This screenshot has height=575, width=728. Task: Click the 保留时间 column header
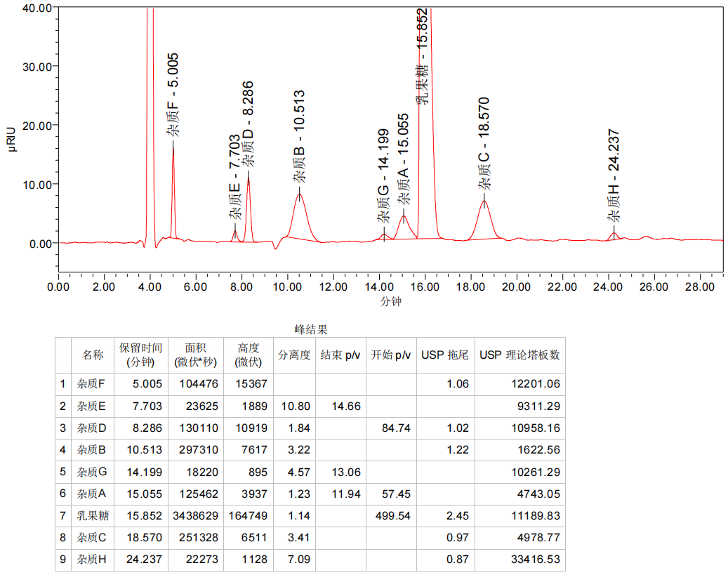(140, 355)
